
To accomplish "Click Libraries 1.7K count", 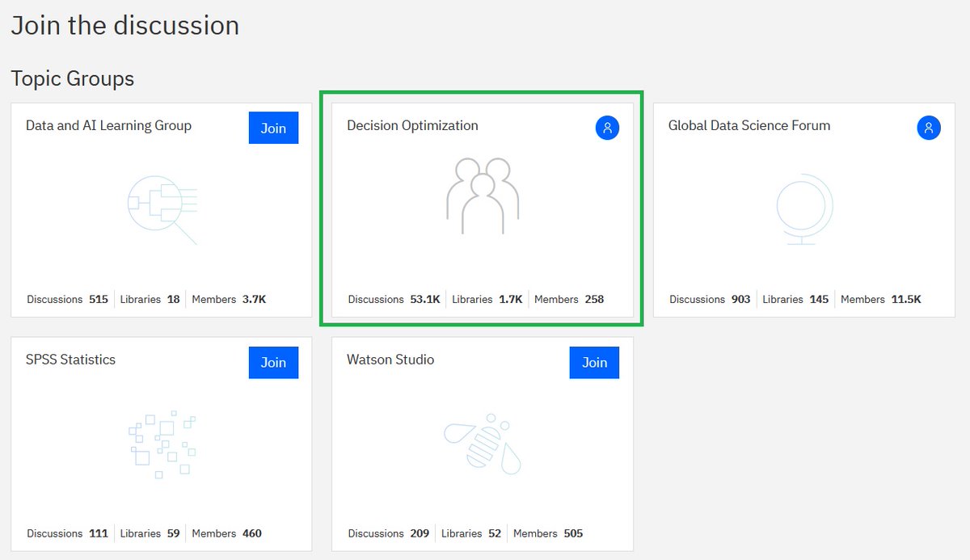I will pyautogui.click(x=487, y=299).
